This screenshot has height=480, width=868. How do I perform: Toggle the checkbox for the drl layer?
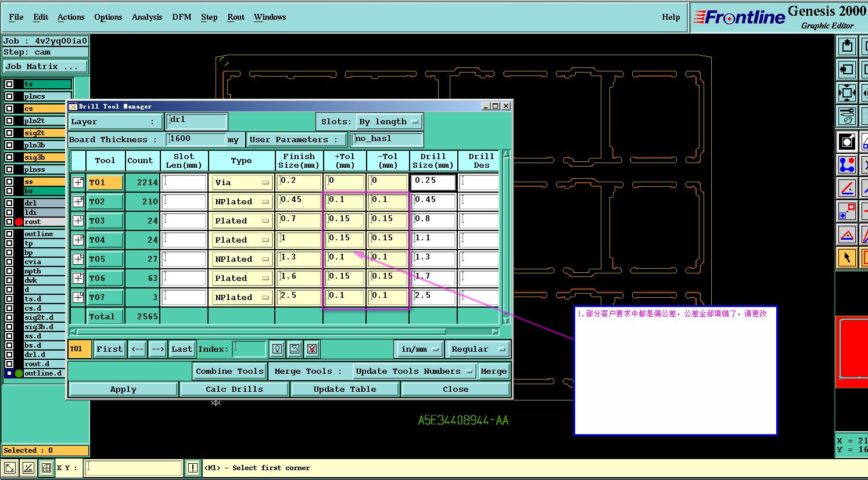pos(9,203)
